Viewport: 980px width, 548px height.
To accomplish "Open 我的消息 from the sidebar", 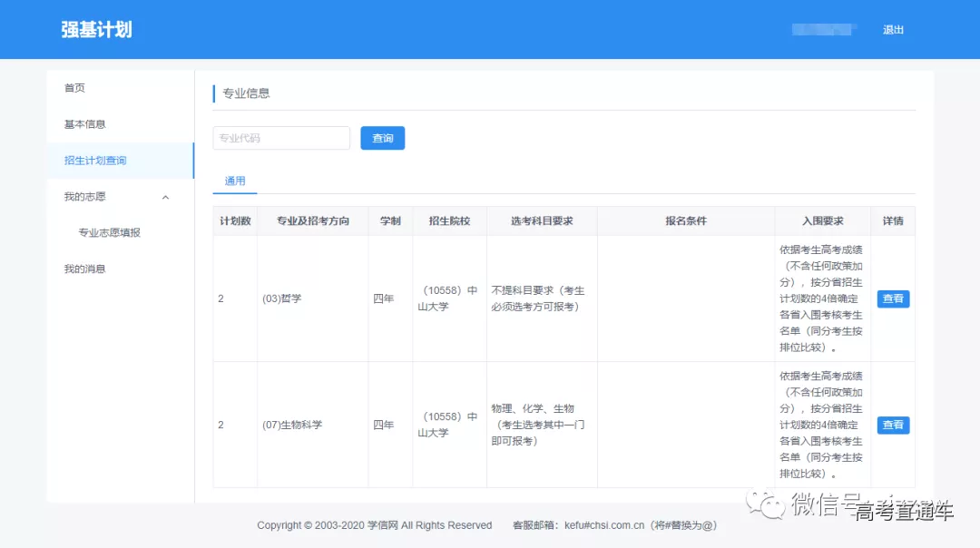I will [84, 269].
